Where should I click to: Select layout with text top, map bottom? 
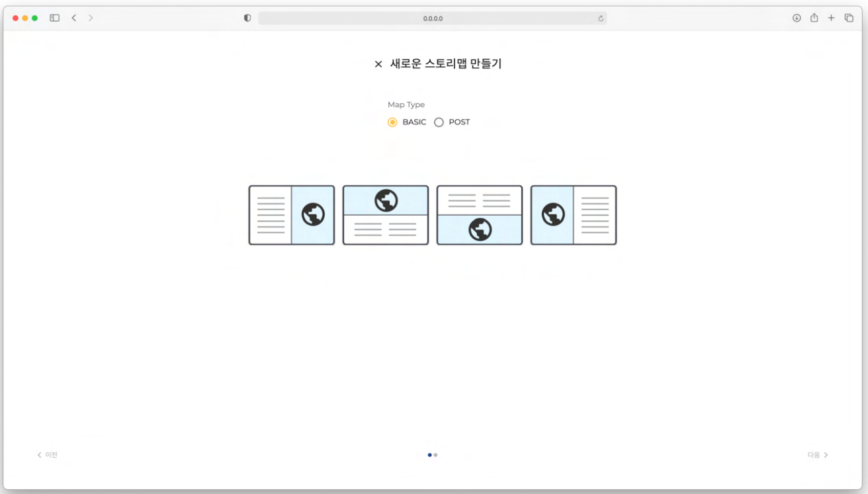pos(479,215)
